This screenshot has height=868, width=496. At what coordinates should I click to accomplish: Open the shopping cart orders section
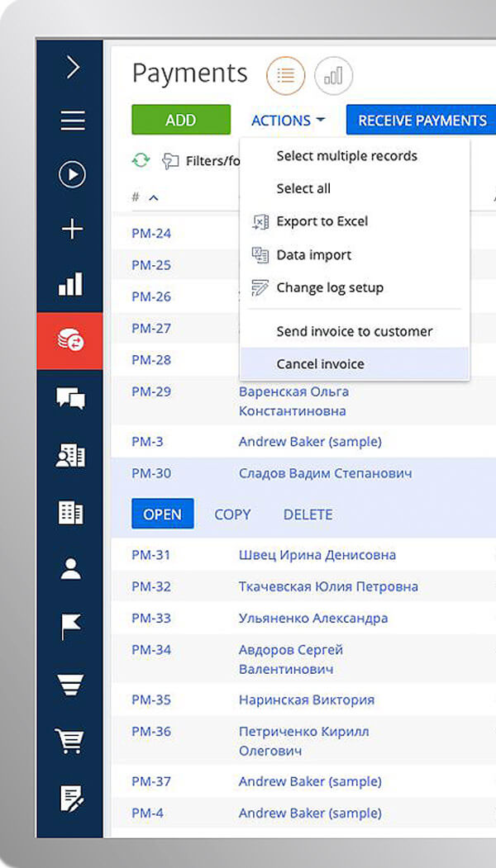pyautogui.click(x=71, y=740)
